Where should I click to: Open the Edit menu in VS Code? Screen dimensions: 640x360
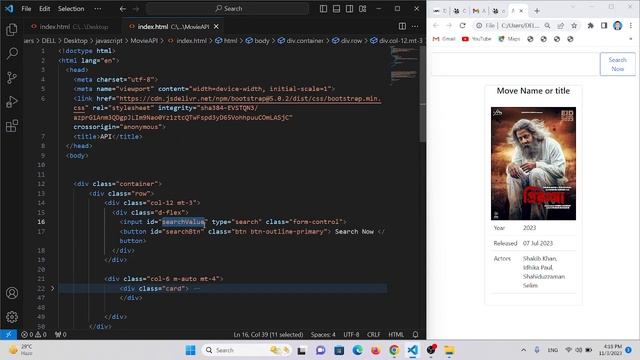click(x=44, y=9)
